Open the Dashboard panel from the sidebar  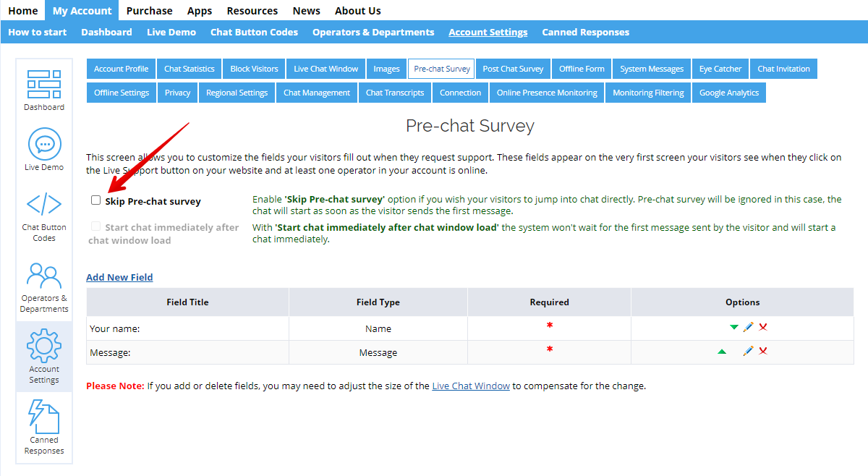pos(43,88)
